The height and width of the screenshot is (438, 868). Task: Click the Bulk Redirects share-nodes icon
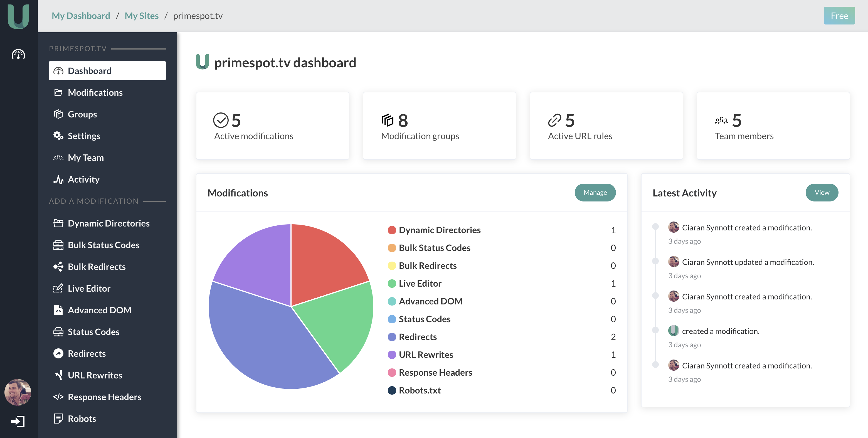pyautogui.click(x=58, y=267)
